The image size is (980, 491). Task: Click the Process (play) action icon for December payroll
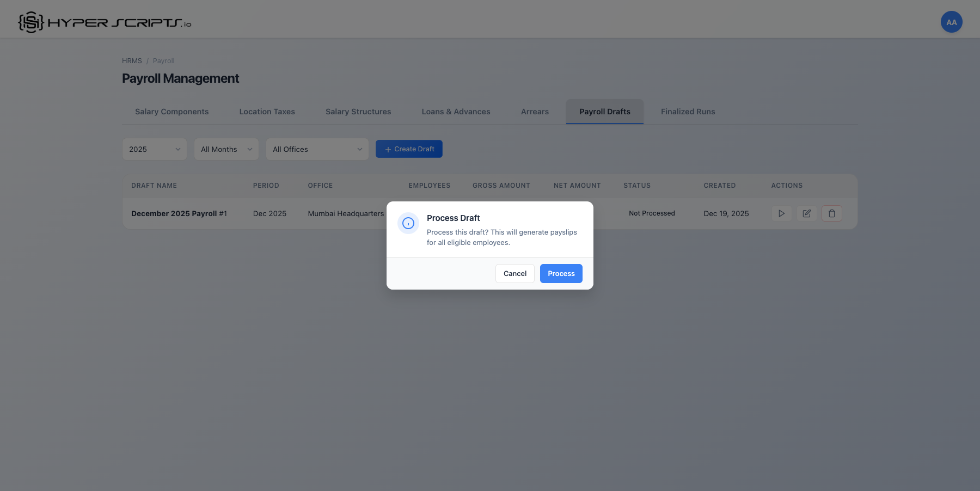(781, 213)
